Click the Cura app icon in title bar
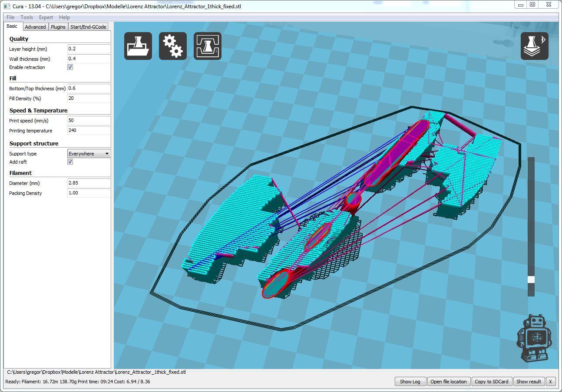Viewport: 562px width, 392px height. tap(7, 7)
